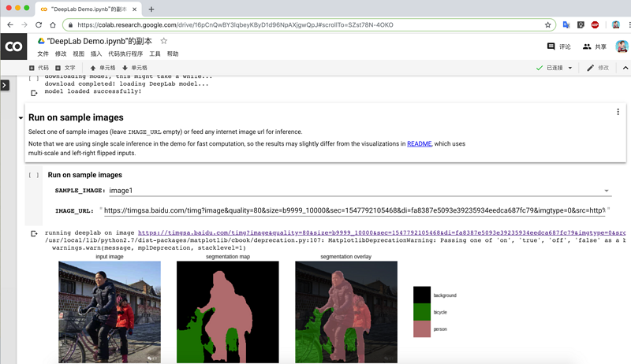
Task: Click the segmentation map image
Action: coord(228,312)
